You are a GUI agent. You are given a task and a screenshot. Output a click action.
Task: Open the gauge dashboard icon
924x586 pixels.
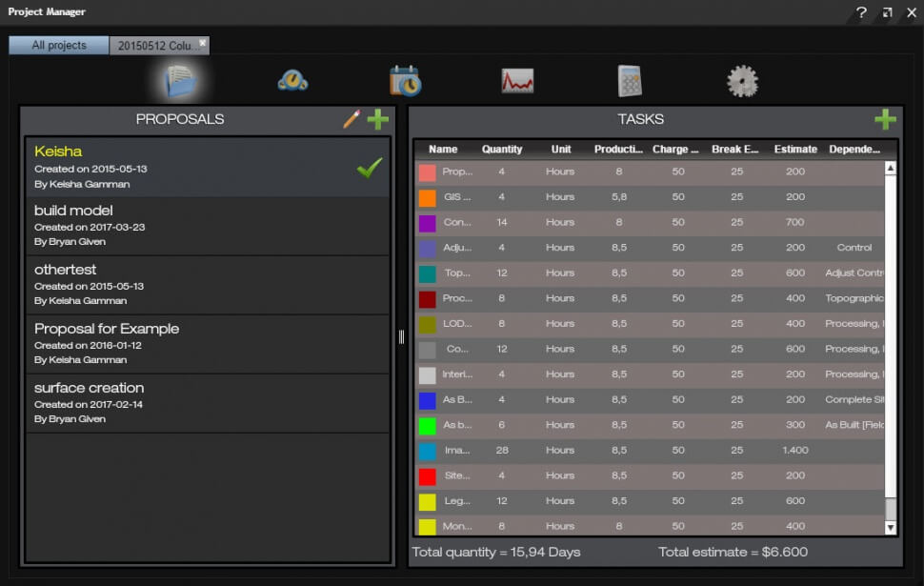click(x=292, y=81)
